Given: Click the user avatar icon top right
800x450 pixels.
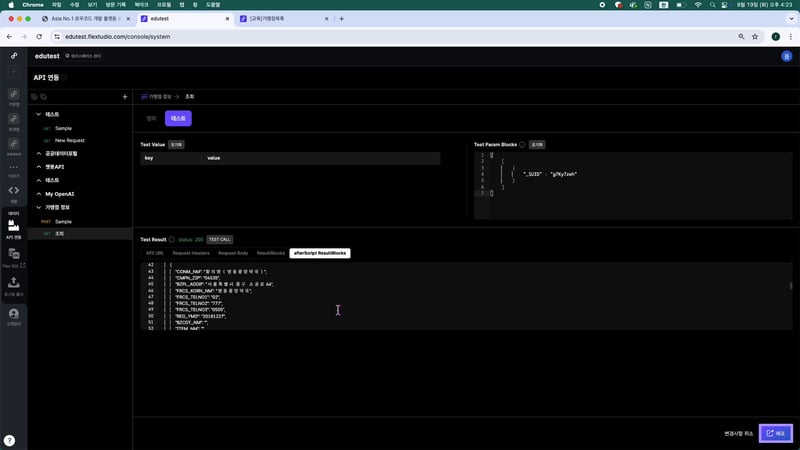Looking at the screenshot, I should point(785,56).
